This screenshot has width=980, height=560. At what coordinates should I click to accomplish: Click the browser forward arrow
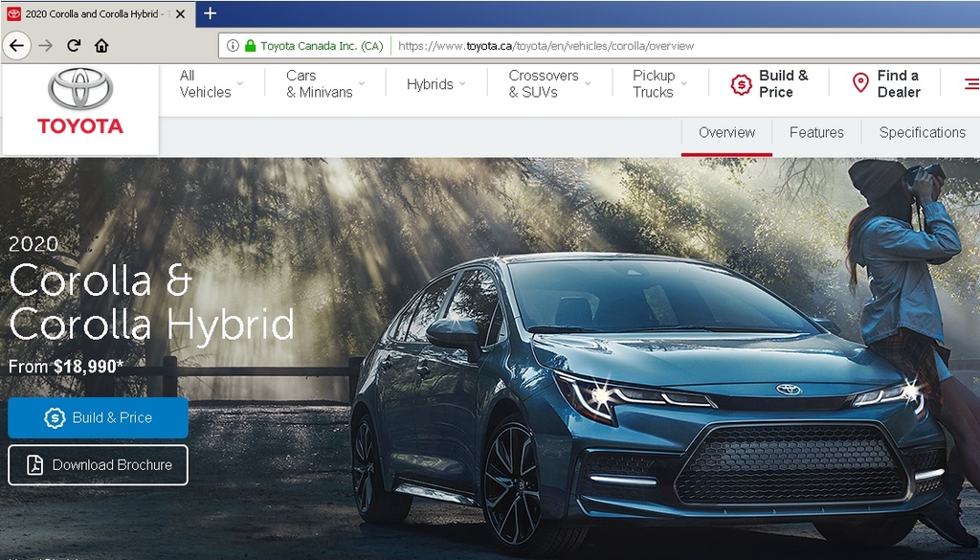46,46
